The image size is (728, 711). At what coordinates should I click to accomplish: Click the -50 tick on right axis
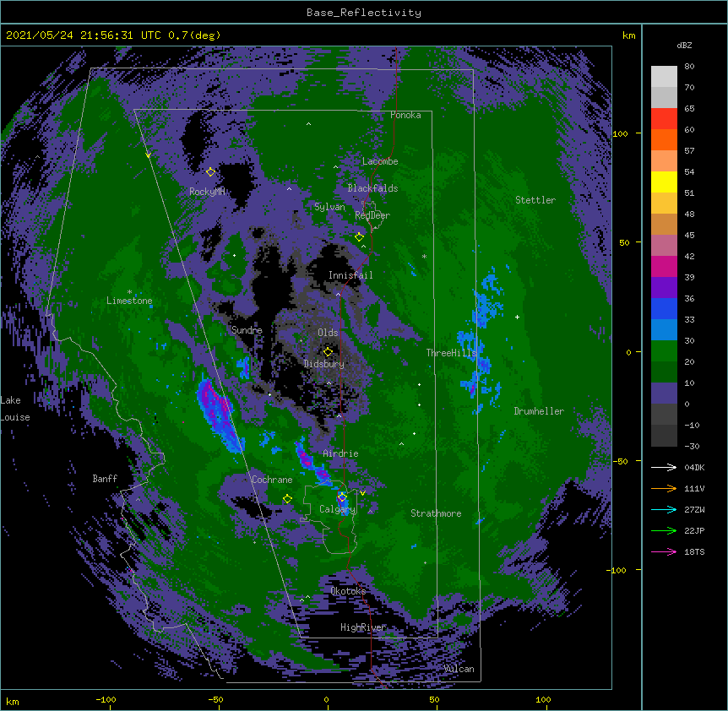(620, 461)
